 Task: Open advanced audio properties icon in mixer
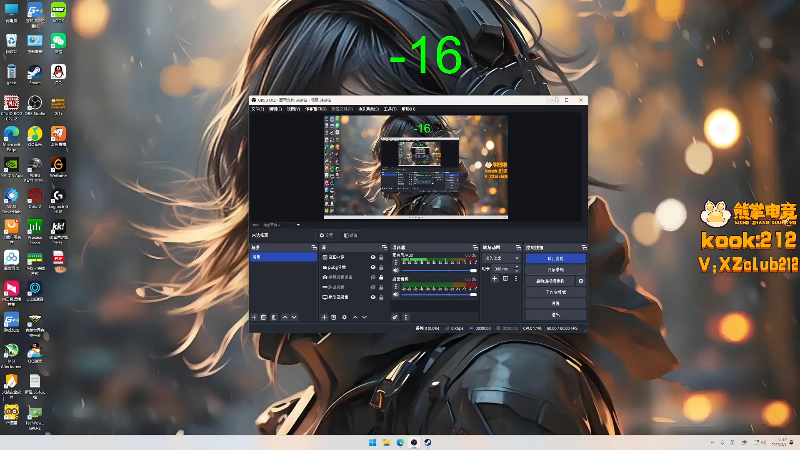(395, 317)
